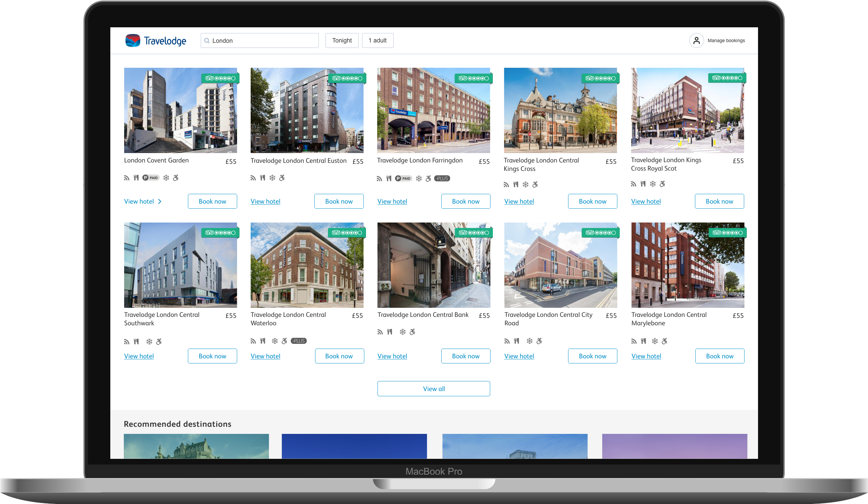
Task: Open the Manage bookings user icon
Action: tap(696, 40)
